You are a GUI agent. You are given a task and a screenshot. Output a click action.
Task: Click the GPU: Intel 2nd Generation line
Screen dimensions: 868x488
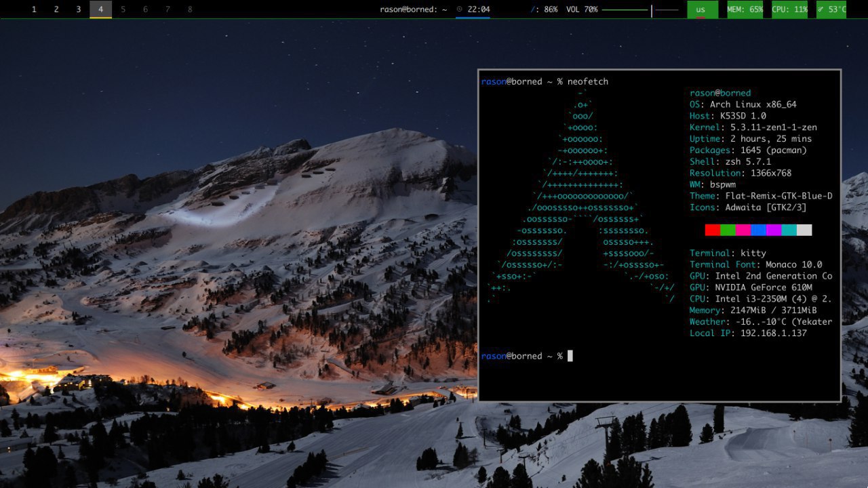761,277
